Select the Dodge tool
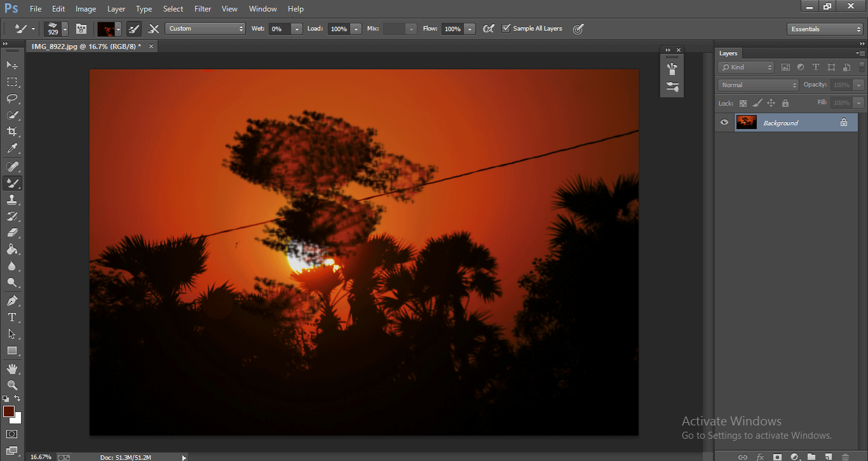Viewport: 868px width, 461px height. [12, 282]
